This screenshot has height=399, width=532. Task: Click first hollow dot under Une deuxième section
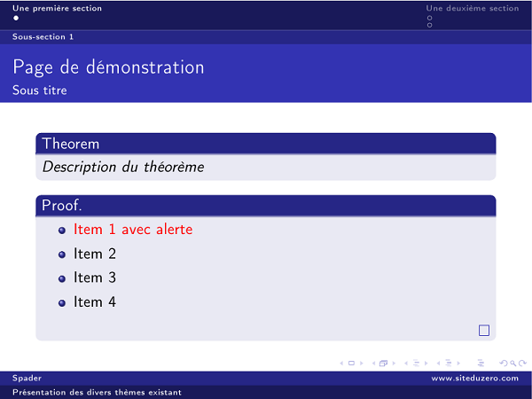(429, 18)
